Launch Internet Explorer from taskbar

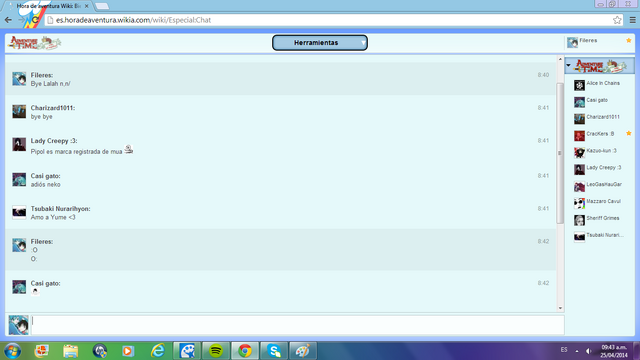point(158,351)
